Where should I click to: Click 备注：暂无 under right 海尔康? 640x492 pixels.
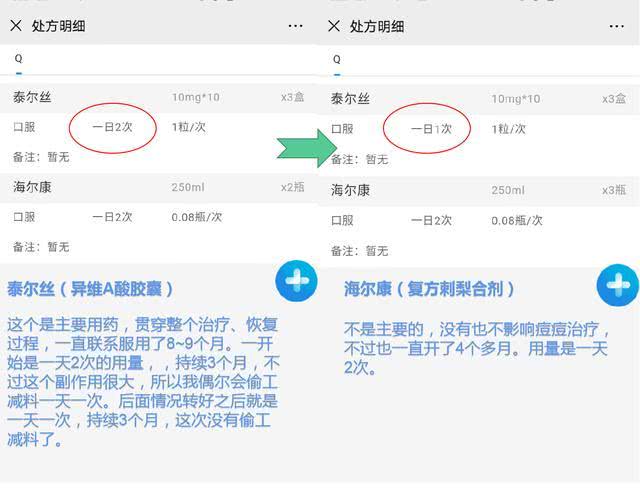pyautogui.click(x=359, y=251)
